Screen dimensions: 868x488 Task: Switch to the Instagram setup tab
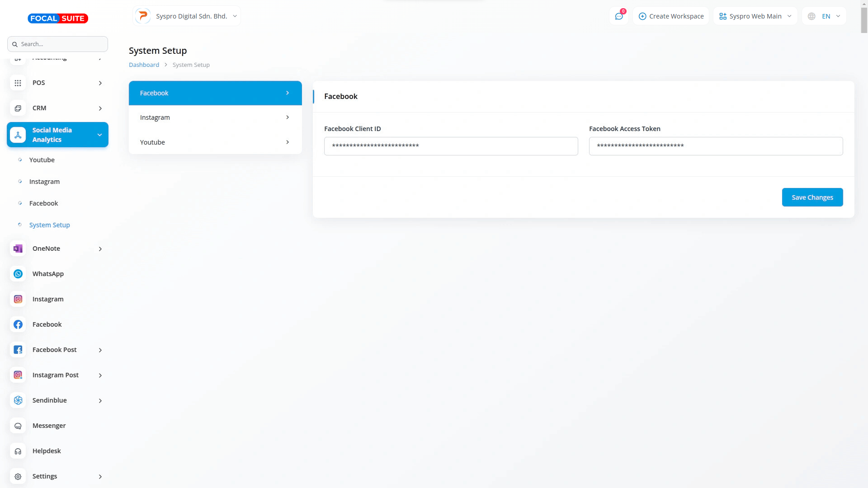pyautogui.click(x=215, y=117)
